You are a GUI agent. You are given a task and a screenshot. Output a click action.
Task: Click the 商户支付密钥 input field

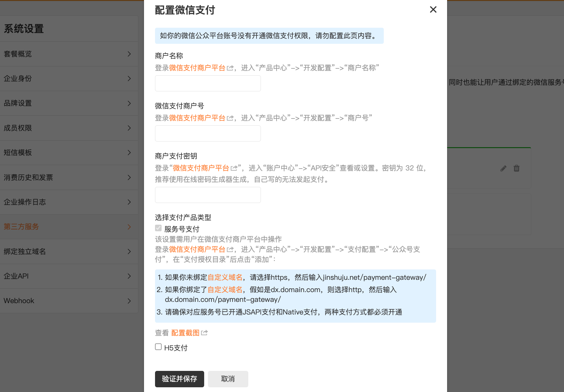pos(208,195)
